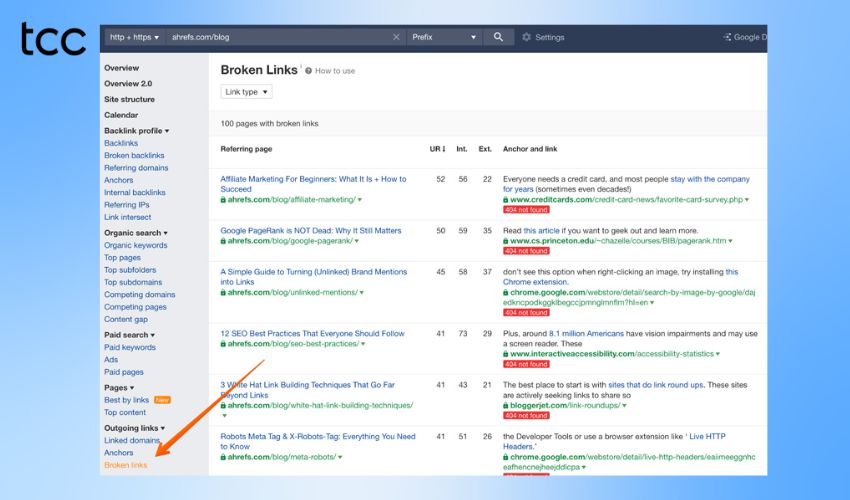Go to Backlinks report

click(121, 143)
